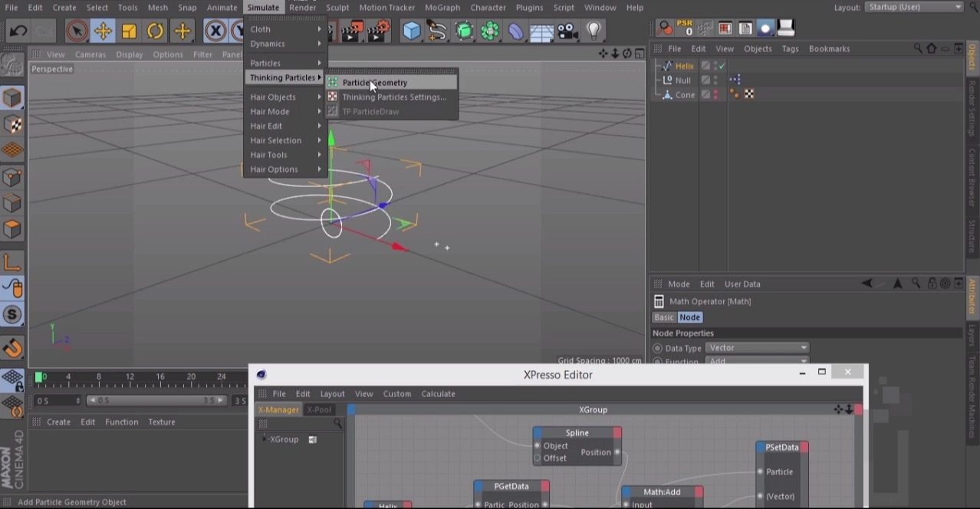This screenshot has height=509, width=980.
Task: Open the spline pen tool icon
Action: pos(438,31)
